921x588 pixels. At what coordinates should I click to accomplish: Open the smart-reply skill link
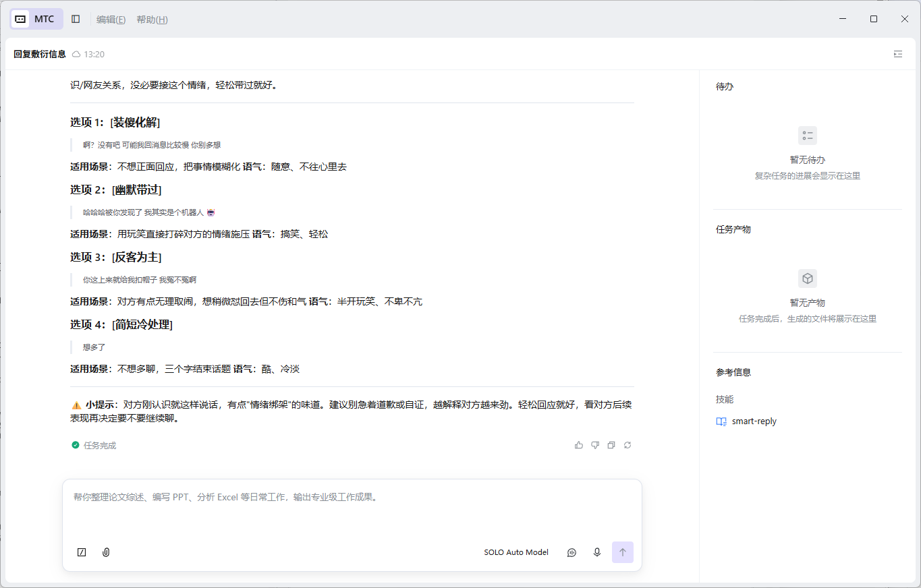click(754, 421)
